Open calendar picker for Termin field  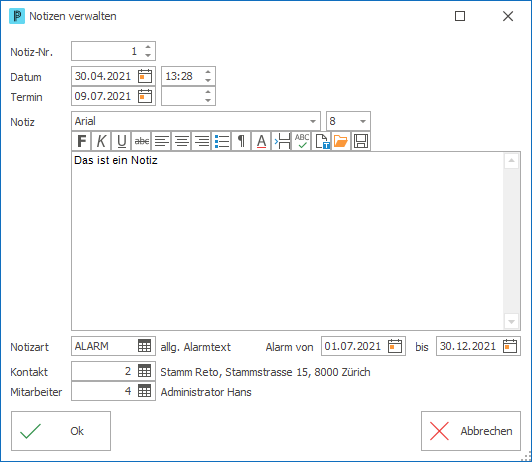145,96
